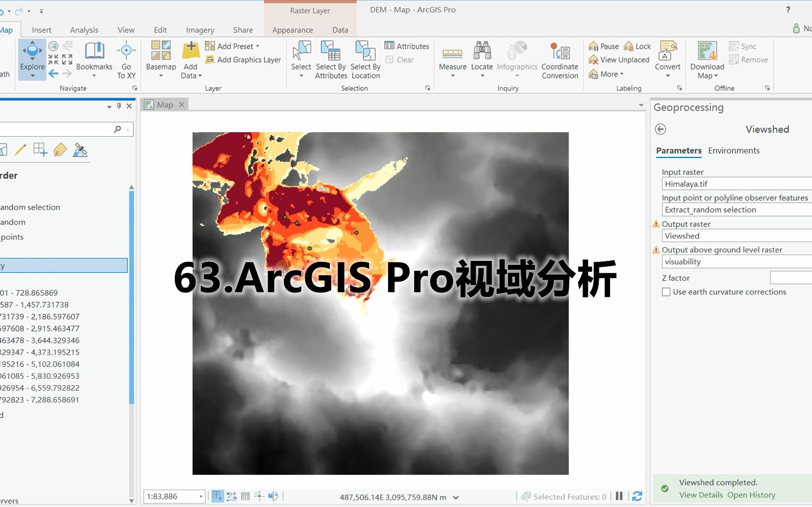This screenshot has height=507, width=812.
Task: Open Select By Location
Action: point(366,60)
